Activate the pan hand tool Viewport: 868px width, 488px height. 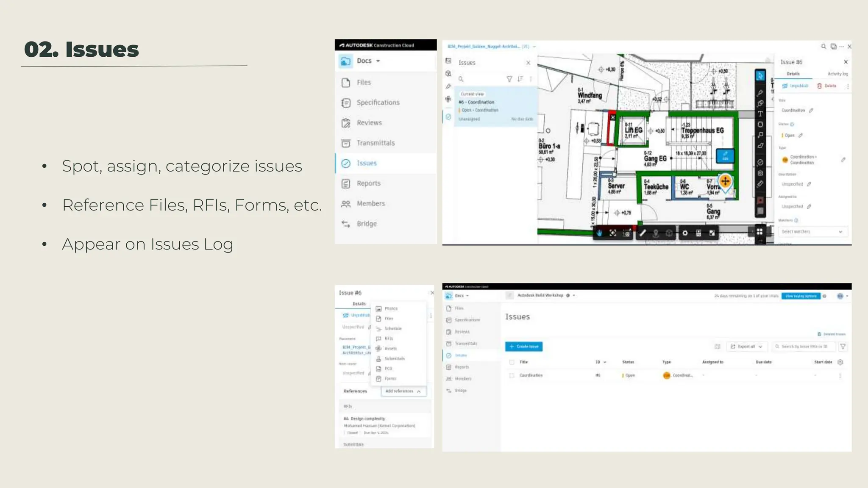tap(599, 233)
